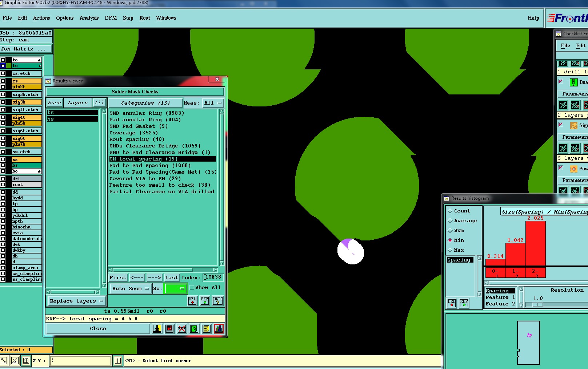Click first run icon above '2 layers'
The width and height of the screenshot is (588, 369).
(563, 105)
